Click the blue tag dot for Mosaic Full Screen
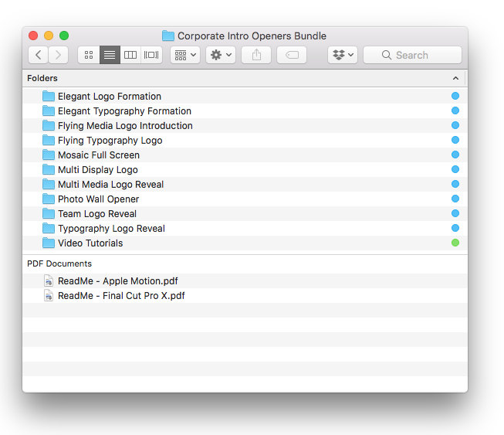The image size is (504, 435). [455, 155]
